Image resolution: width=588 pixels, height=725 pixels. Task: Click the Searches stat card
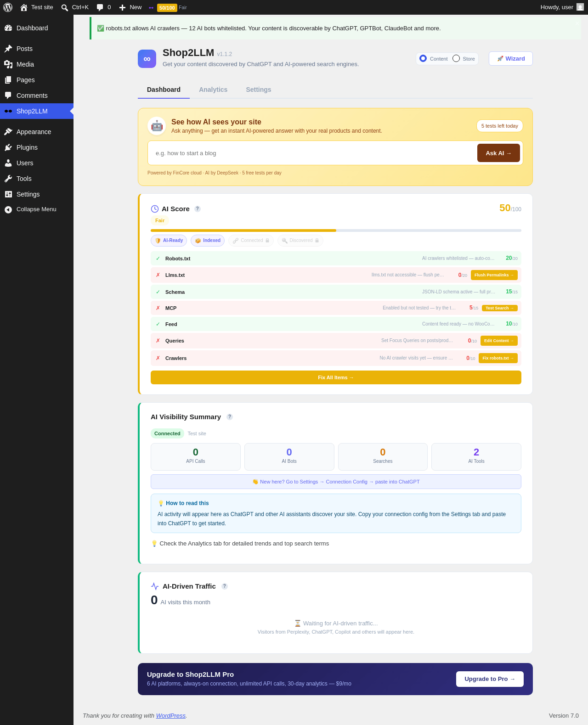(x=383, y=457)
